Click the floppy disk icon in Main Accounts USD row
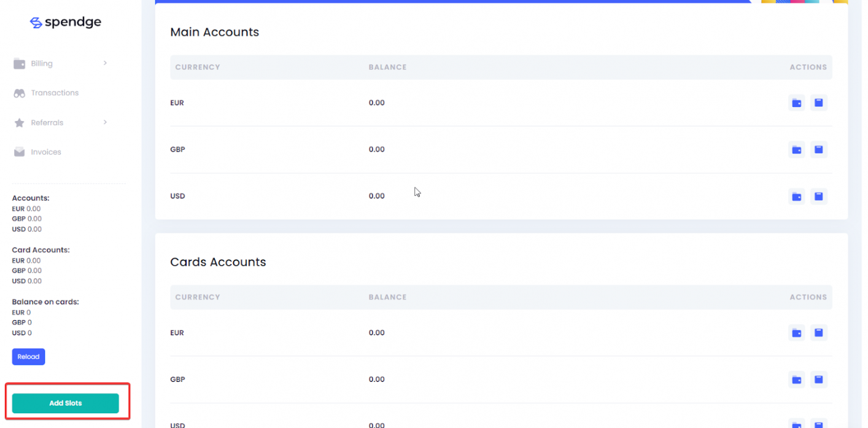The height and width of the screenshot is (428, 868). 819,196
